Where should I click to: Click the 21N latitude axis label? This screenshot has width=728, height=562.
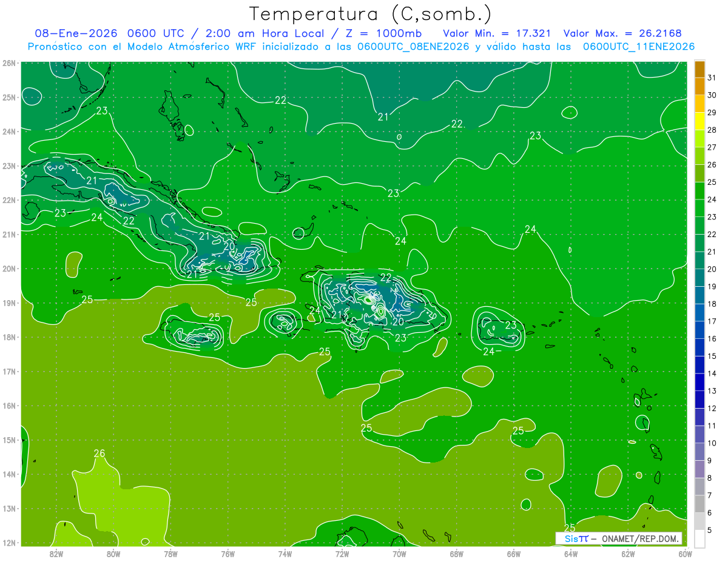pos(9,235)
